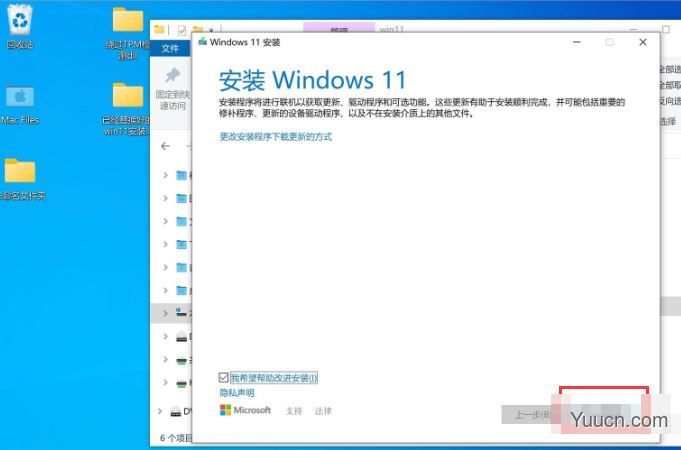Image resolution: width=681 pixels, height=450 pixels.
Task: Open the 隐私声明 link
Action: (x=237, y=393)
